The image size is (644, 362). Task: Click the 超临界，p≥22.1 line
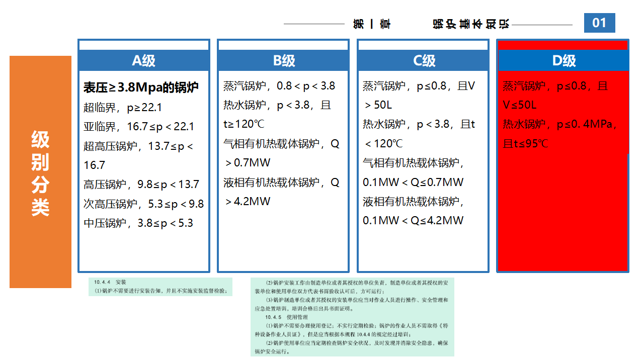tap(122, 108)
